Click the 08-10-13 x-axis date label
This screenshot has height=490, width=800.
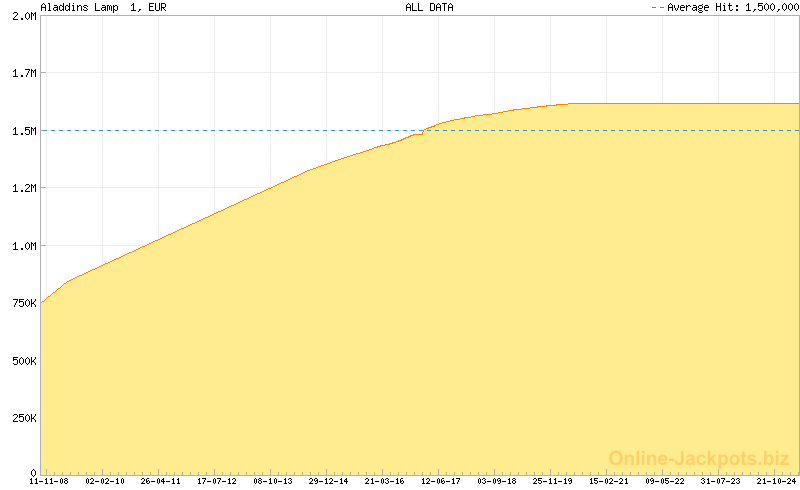pyautogui.click(x=273, y=481)
